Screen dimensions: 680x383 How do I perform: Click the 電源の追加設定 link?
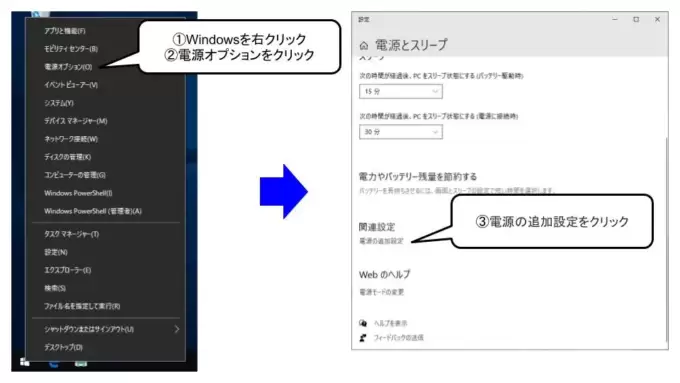[381, 241]
